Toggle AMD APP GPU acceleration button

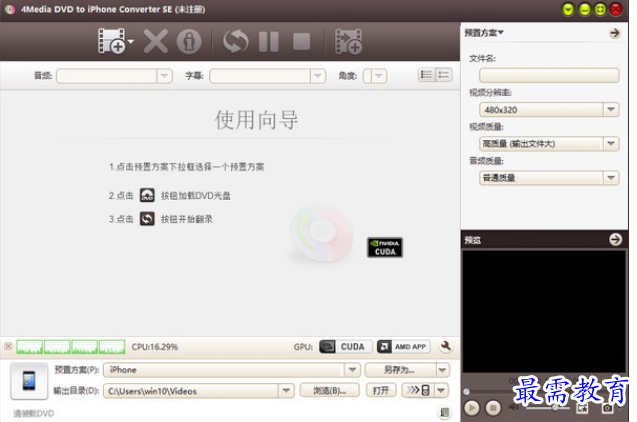click(x=403, y=347)
